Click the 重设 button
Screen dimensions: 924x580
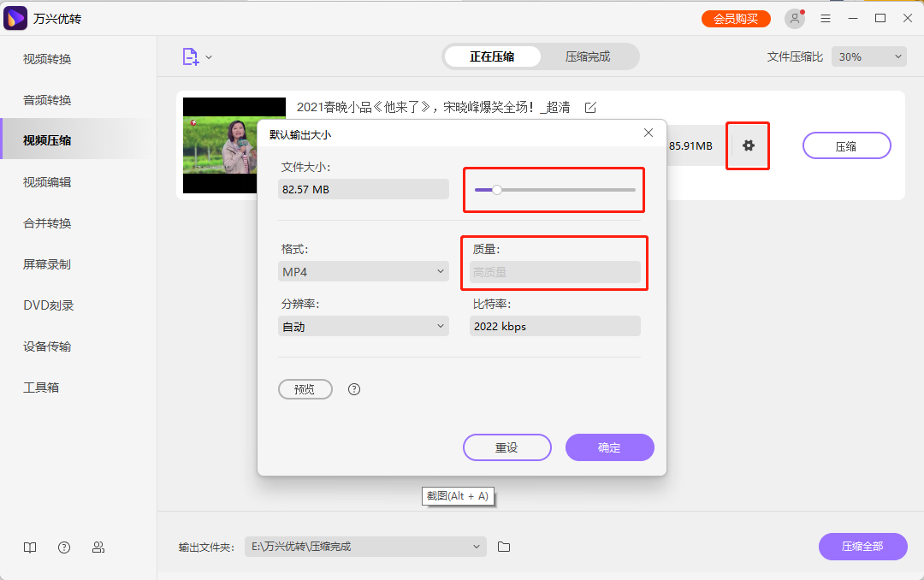[506, 447]
